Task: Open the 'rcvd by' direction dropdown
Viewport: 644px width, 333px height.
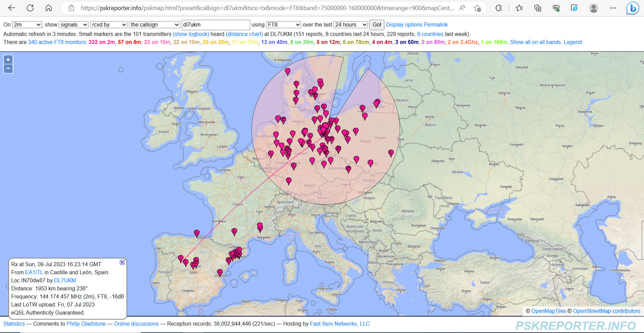Action: pos(109,25)
